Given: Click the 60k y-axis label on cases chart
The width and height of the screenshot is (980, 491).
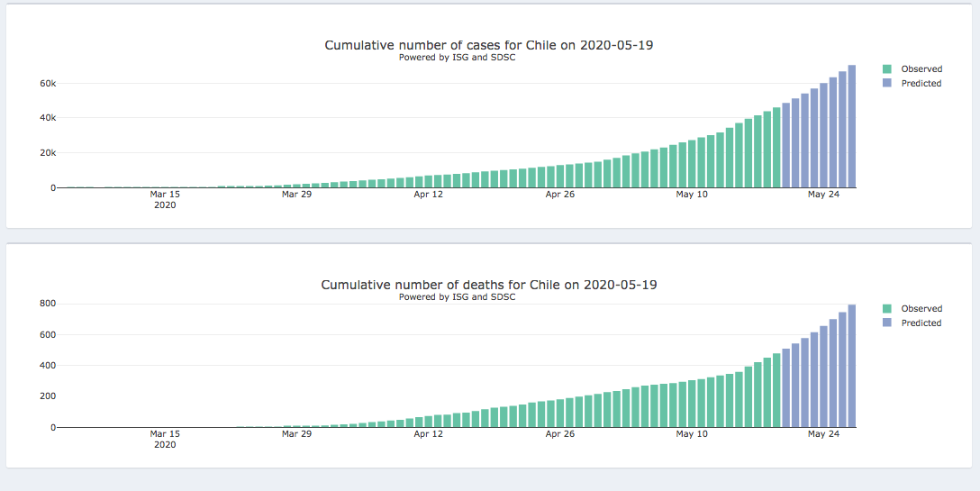Looking at the screenshot, I should point(47,83).
